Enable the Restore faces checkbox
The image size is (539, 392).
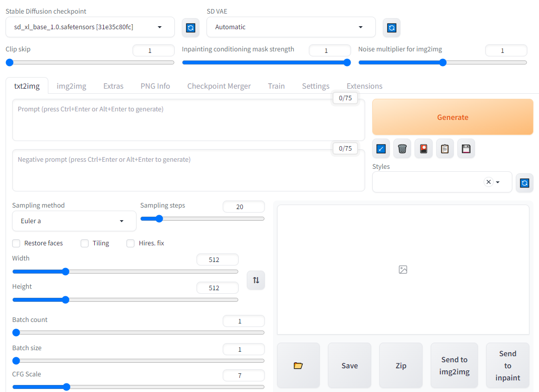[17, 243]
